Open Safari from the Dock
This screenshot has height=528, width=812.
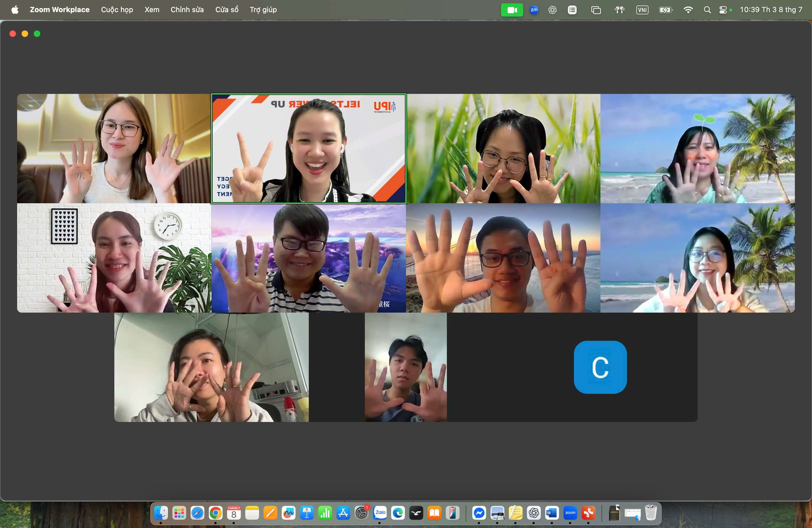pos(197,513)
